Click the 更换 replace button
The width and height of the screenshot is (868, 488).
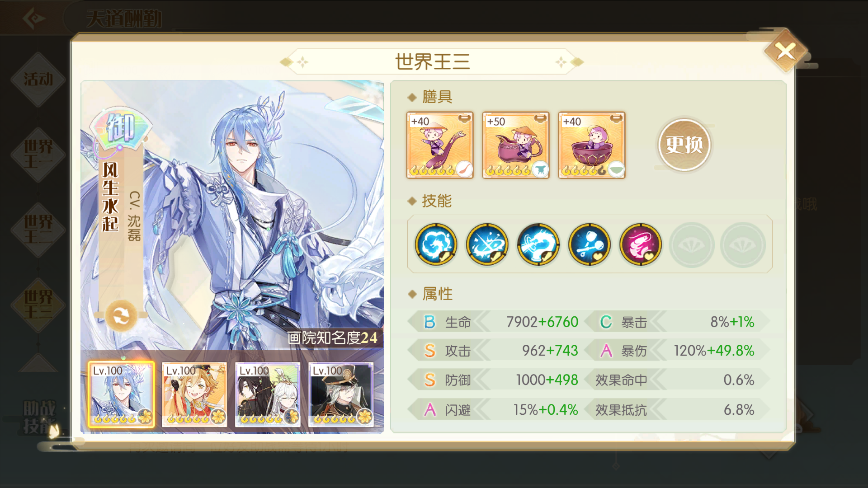tap(684, 145)
